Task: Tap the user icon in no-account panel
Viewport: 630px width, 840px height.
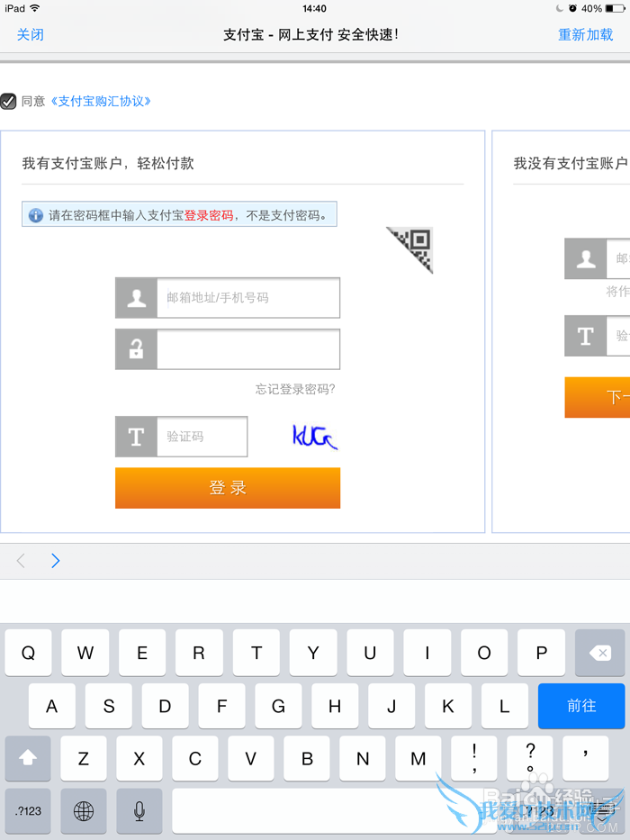Action: tap(586, 258)
